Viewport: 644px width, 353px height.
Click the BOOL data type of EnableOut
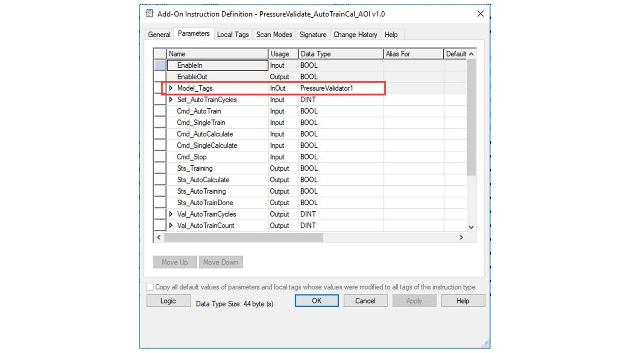pos(341,77)
